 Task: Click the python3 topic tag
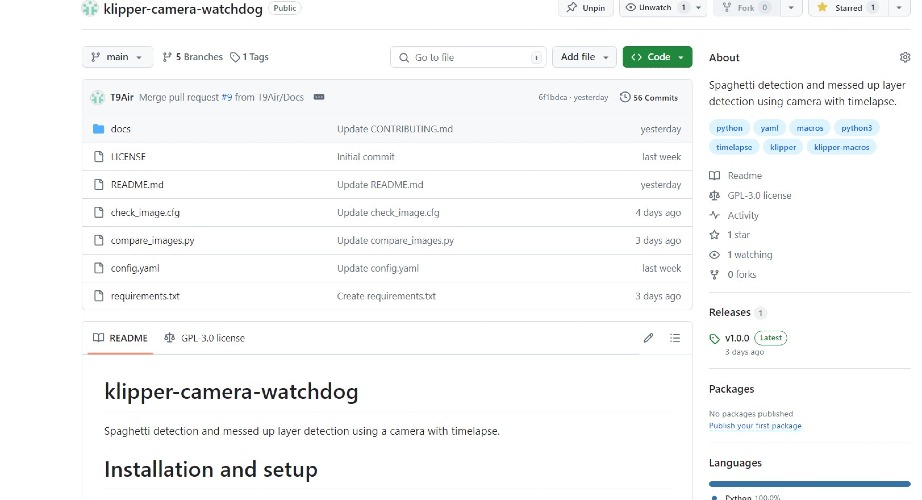click(856, 128)
